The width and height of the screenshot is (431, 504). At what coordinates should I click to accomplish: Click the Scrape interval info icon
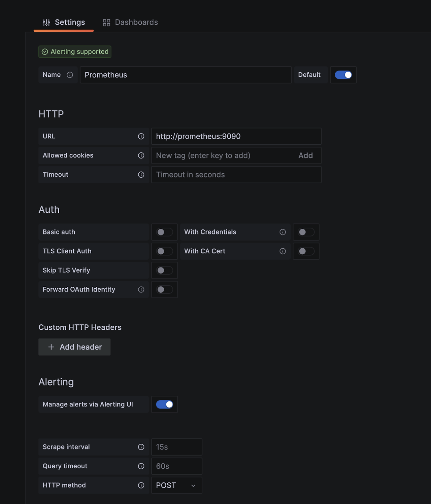click(141, 447)
